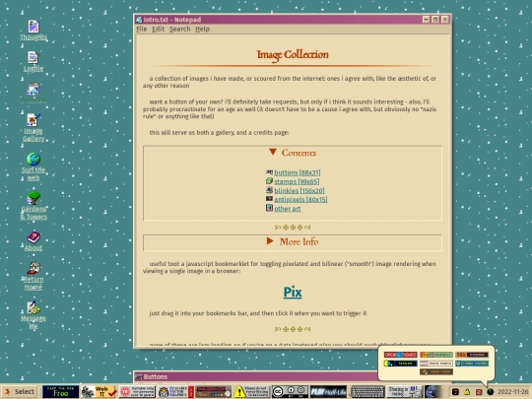The width and height of the screenshot is (532, 399).
Task: Click the Creative Commons license badge
Action: pyautogui.click(x=290, y=391)
